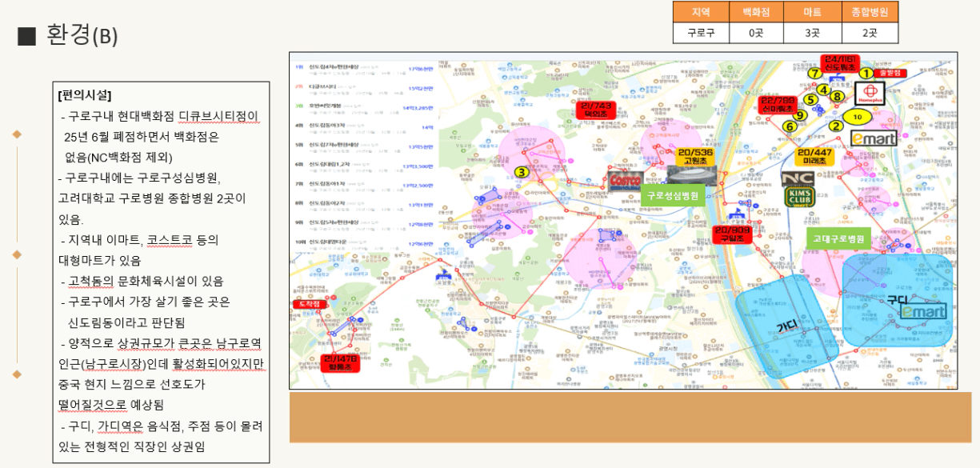Click the 2곳 table cell
This screenshot has height=468, width=980.
pos(870,33)
